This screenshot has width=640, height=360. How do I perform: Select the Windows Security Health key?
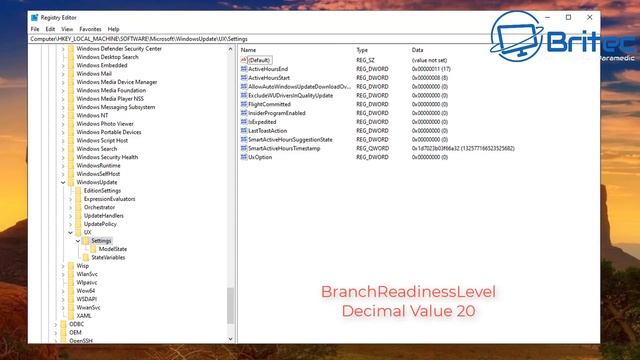click(107, 157)
